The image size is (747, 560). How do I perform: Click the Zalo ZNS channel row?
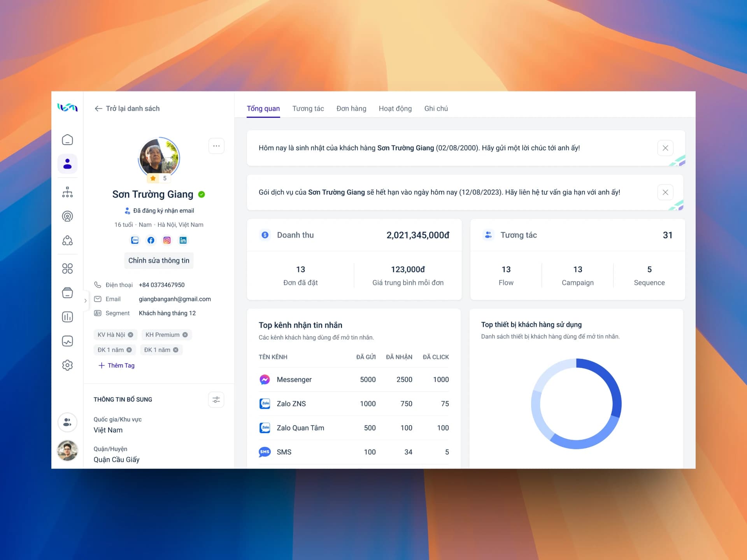tap(354, 404)
